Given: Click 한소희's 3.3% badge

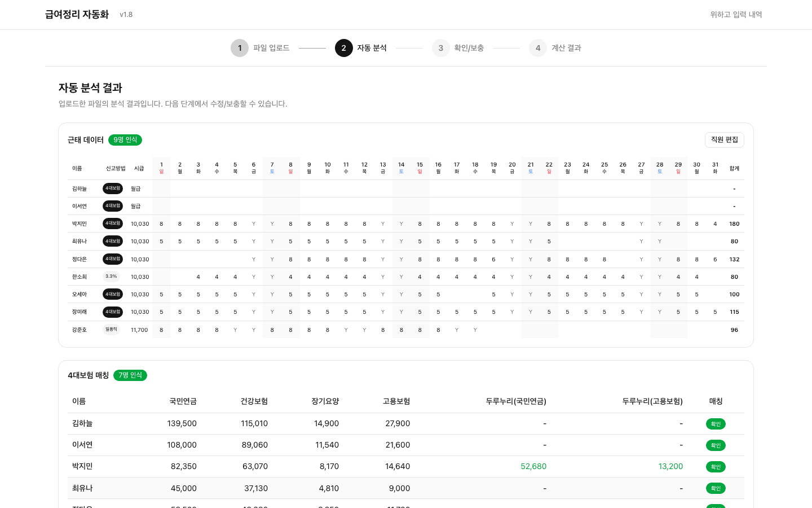Looking at the screenshot, I should point(111,277).
